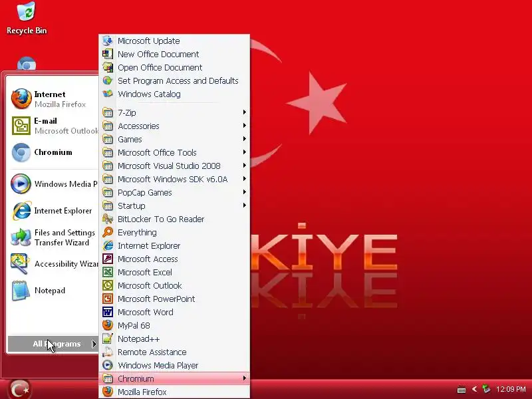Open the Accessories folder entry
This screenshot has height=399, width=532.
pos(174,126)
